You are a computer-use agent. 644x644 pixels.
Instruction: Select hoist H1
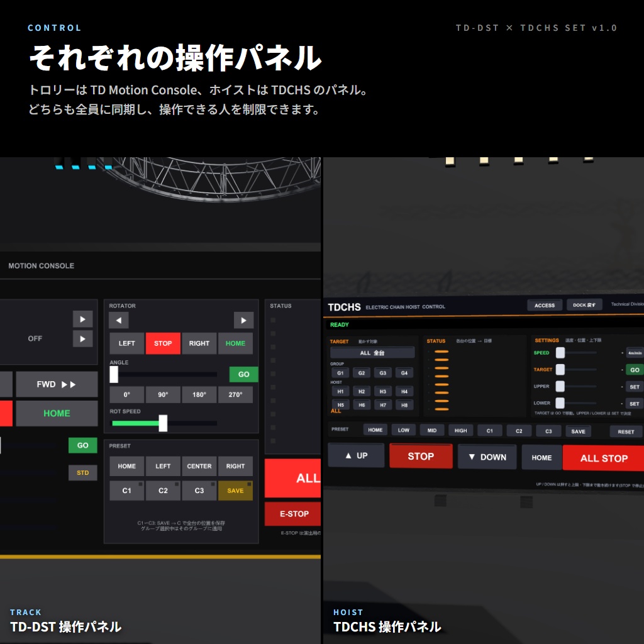pos(340,391)
